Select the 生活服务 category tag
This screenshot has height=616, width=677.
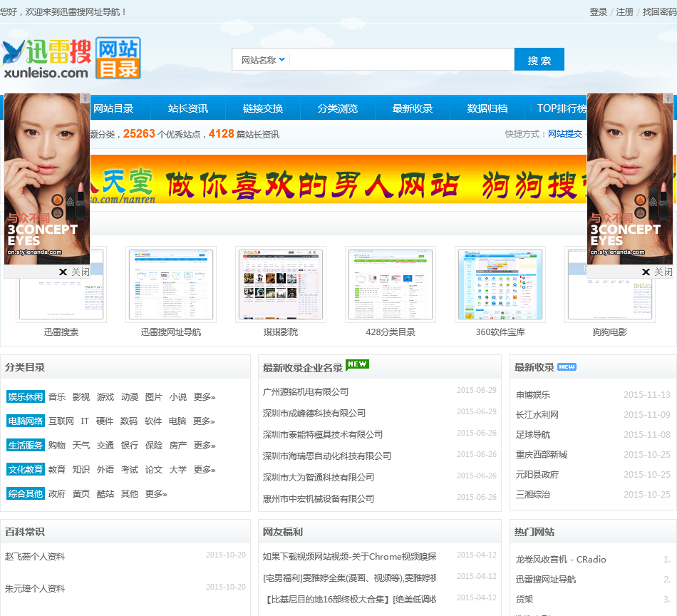(x=26, y=445)
